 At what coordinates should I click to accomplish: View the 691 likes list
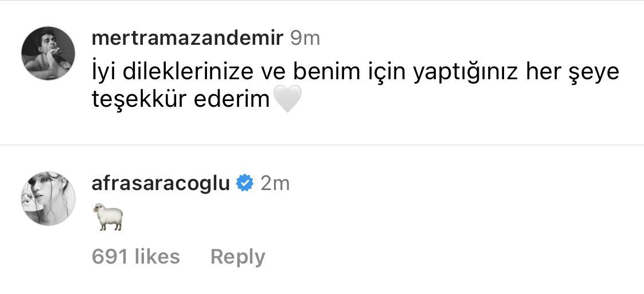tap(136, 257)
